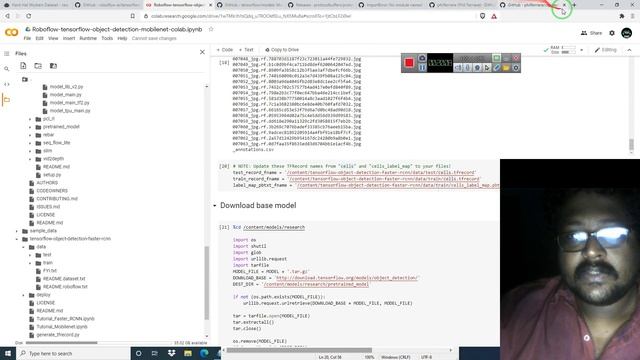Click the Cannot save changes link

(x=154, y=38)
